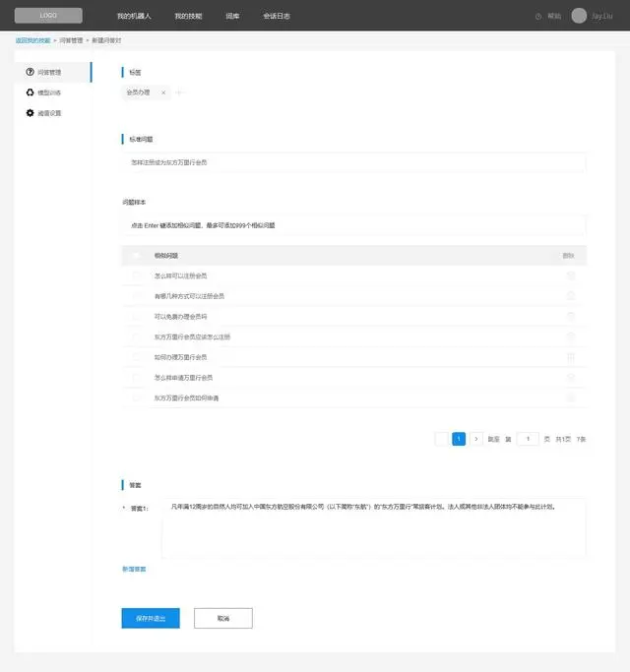Click the 新增答案 link
Viewport: 630px width, 672px height.
(x=134, y=569)
